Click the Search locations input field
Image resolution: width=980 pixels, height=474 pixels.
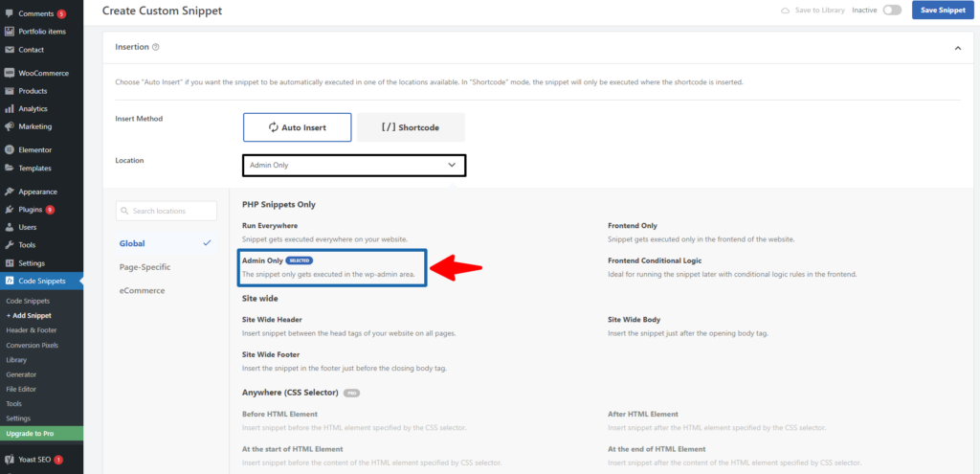pyautogui.click(x=166, y=211)
